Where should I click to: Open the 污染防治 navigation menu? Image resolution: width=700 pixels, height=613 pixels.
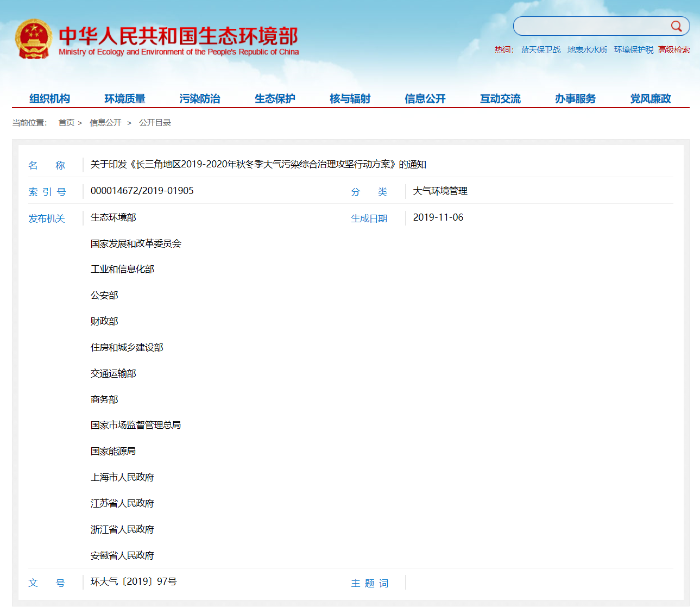[x=199, y=98]
